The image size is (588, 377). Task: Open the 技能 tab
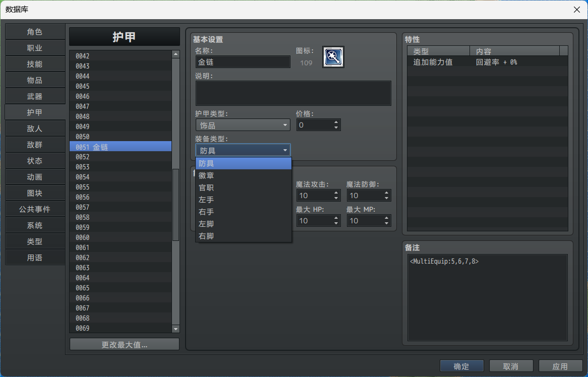35,64
